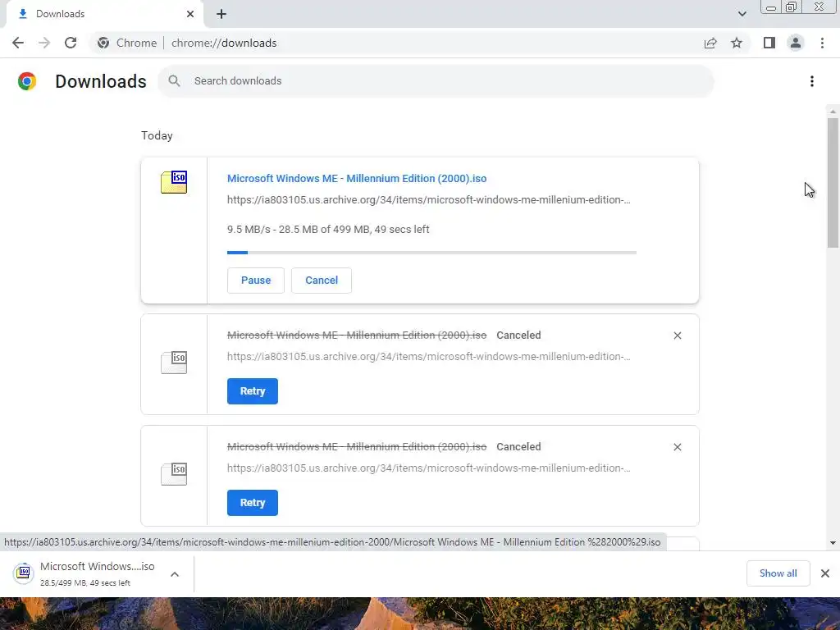Click Show all downloads button

[778, 573]
